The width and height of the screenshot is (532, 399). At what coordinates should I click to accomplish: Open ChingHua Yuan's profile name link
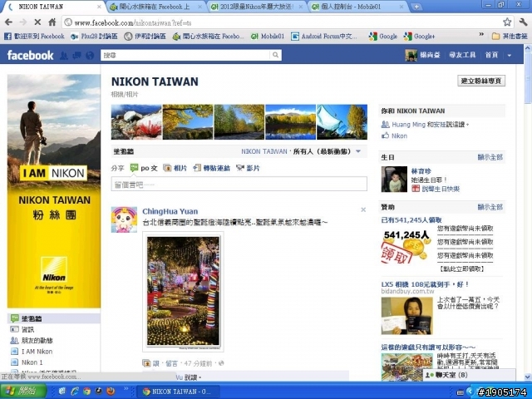(170, 211)
